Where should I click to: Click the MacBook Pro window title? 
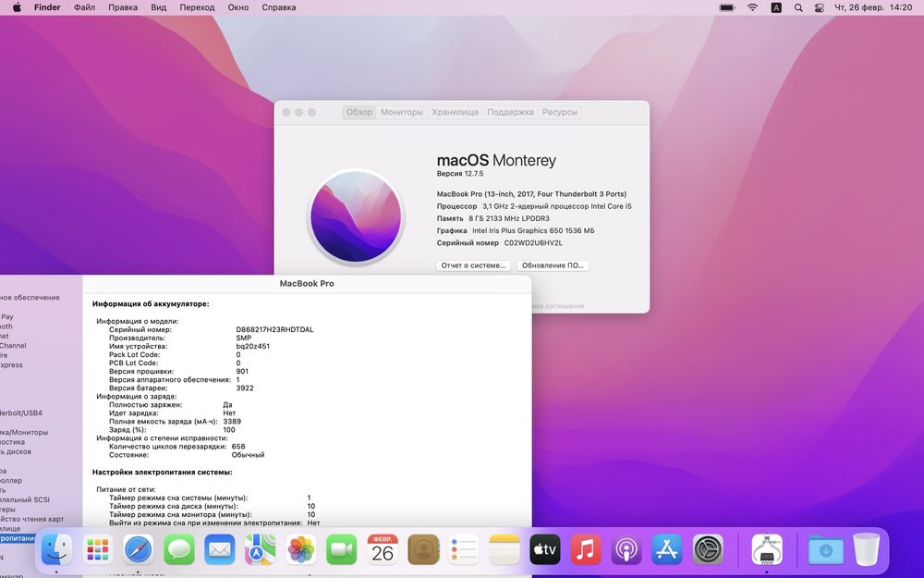(307, 283)
